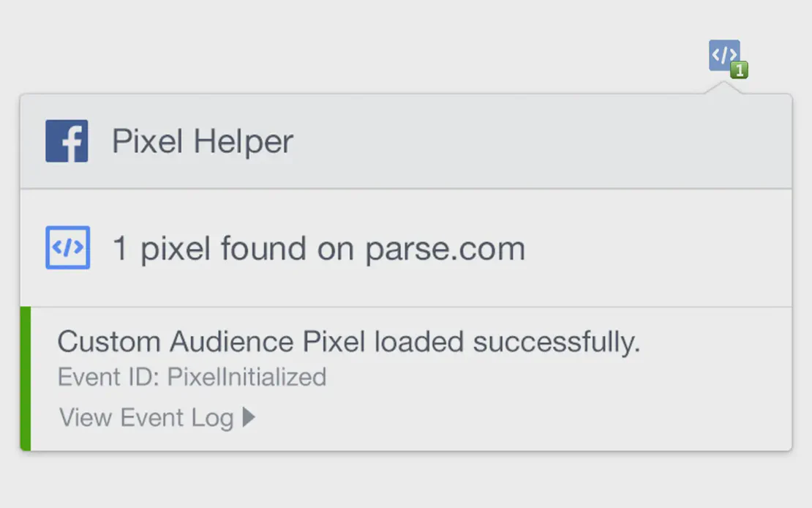Screen dimensions: 812x508
Task: Click the word "successfully" in status message
Action: 556,342
